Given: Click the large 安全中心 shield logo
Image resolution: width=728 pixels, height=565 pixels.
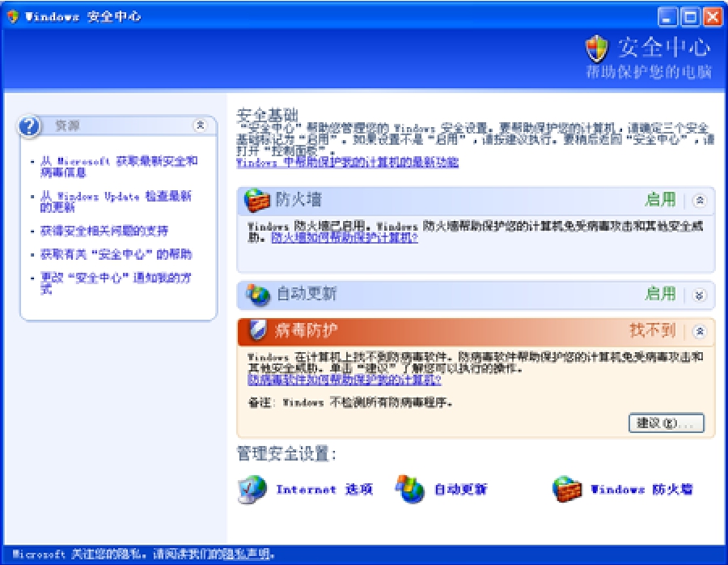Looking at the screenshot, I should pos(597,49).
